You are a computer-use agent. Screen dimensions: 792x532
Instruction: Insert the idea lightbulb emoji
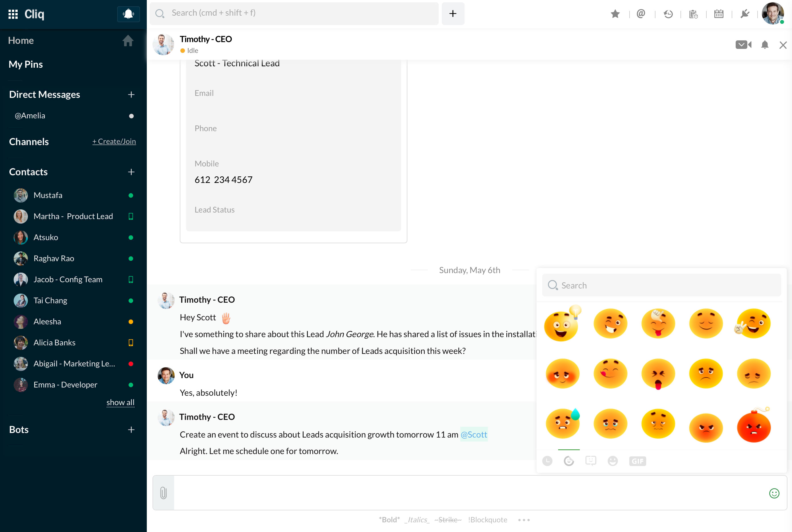click(x=563, y=323)
